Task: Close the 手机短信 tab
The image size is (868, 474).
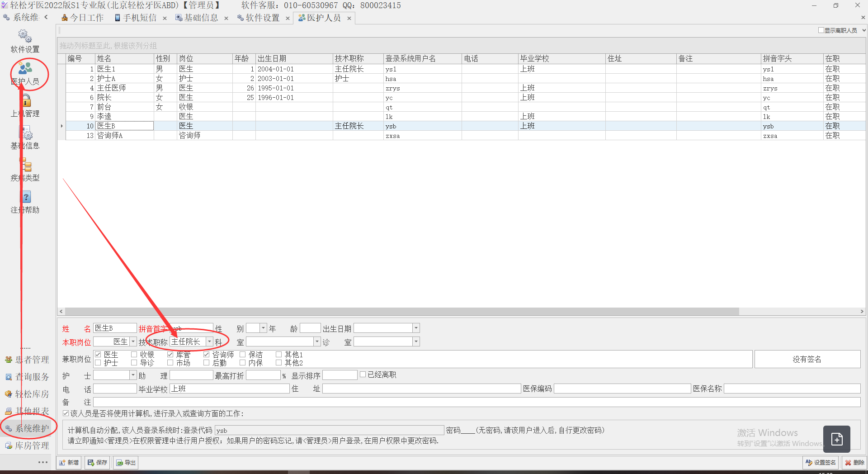Action: pos(165,18)
